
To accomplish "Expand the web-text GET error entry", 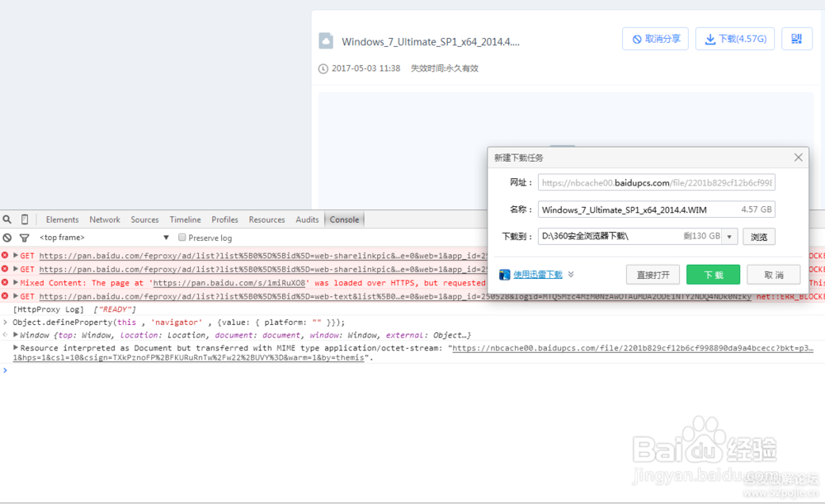I will tap(16, 296).
